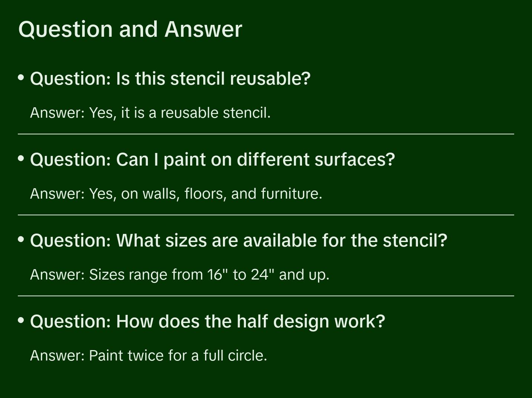Viewport: 532px width, 398px height.
Task: Click the answer about the sizes range
Action: [179, 275]
